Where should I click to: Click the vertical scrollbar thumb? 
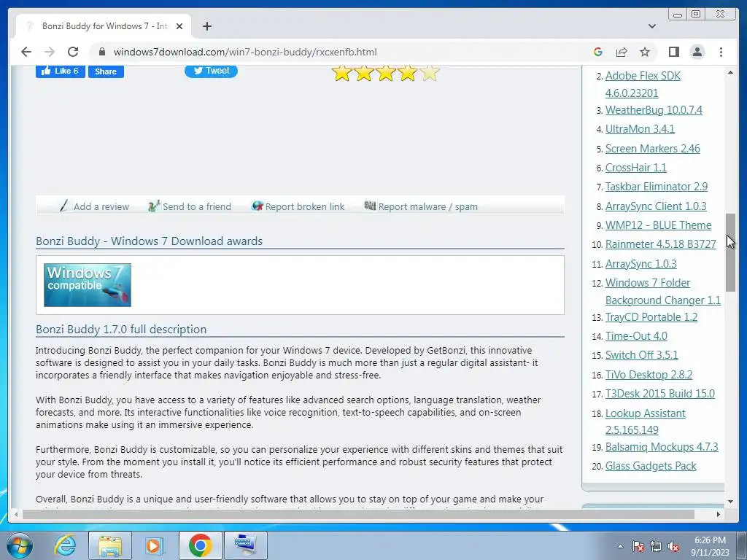(x=730, y=252)
